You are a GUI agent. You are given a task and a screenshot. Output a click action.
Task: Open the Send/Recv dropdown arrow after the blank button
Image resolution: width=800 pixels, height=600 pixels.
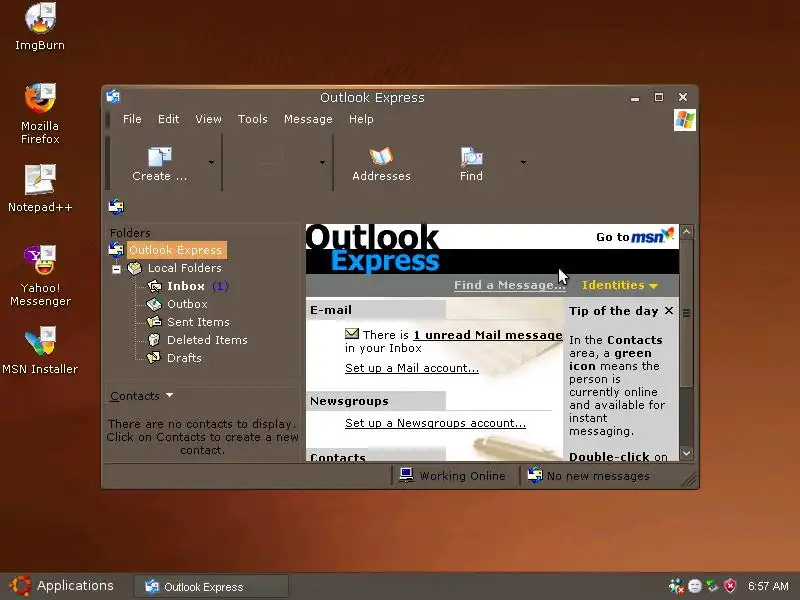point(322,162)
